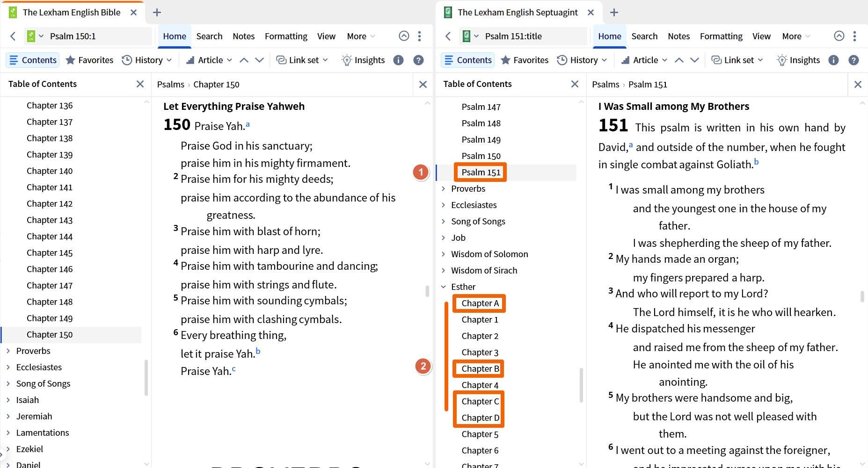Switch to Search tab in the Lexham Bible panel
868x468 pixels.
pos(209,36)
